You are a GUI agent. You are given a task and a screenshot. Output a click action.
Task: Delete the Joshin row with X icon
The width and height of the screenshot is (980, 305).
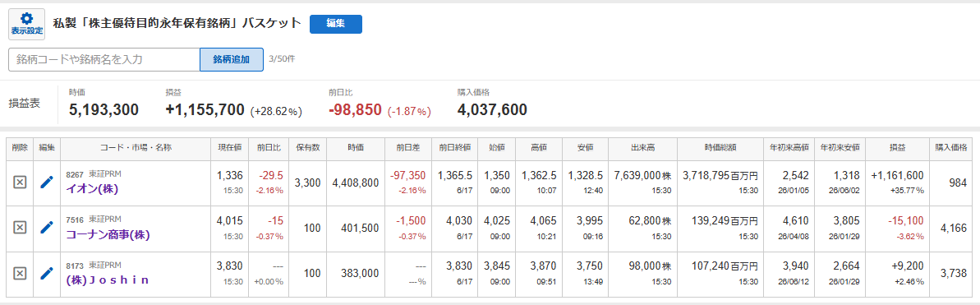(20, 273)
